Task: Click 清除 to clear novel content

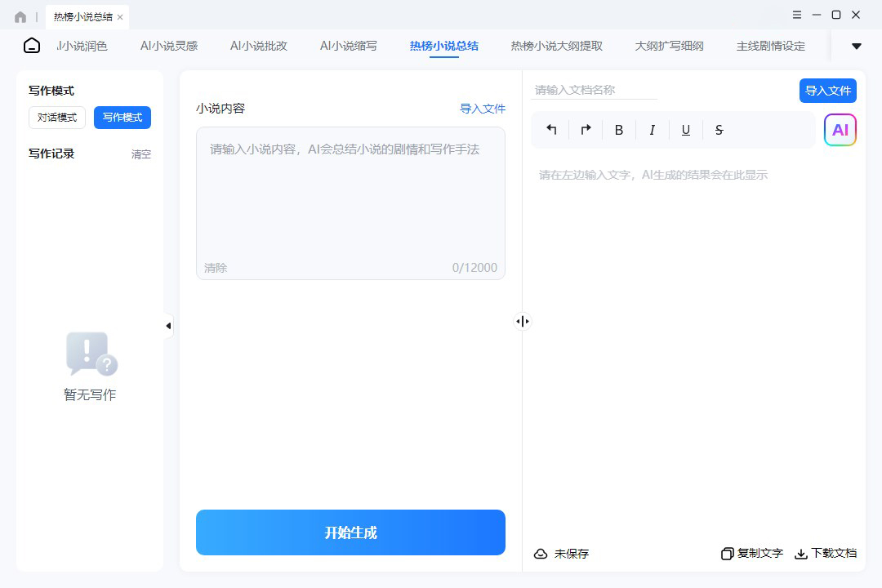Action: (x=216, y=268)
